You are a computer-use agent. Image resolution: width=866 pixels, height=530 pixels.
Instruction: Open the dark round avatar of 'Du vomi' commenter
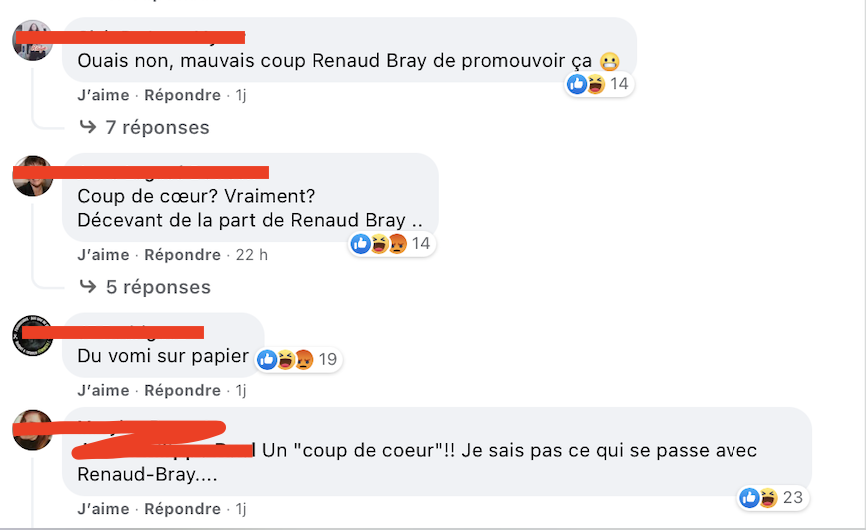[x=33, y=336]
